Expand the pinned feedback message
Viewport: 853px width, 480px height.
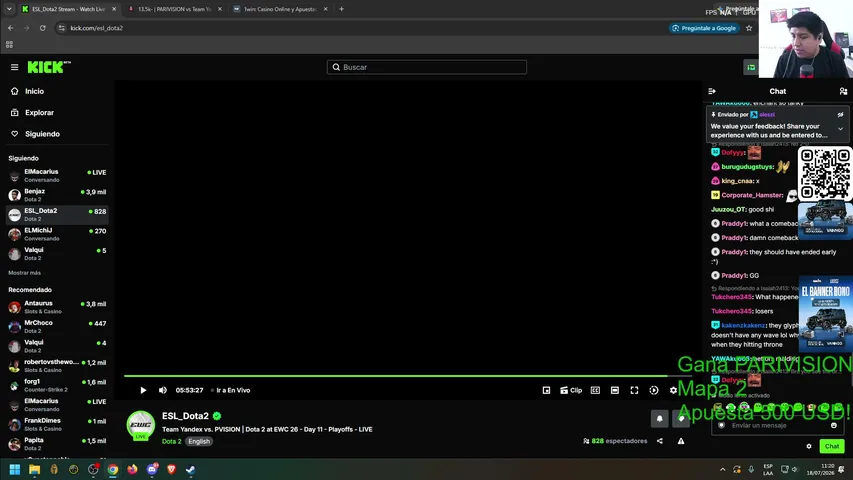840,129
